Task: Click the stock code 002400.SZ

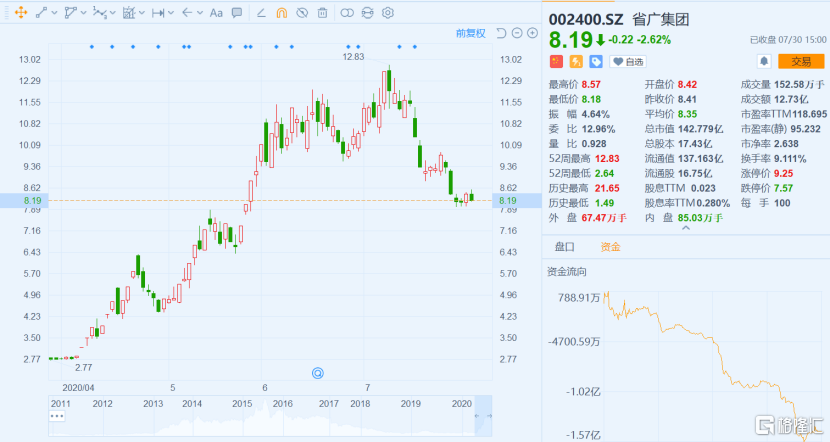Action: point(585,20)
